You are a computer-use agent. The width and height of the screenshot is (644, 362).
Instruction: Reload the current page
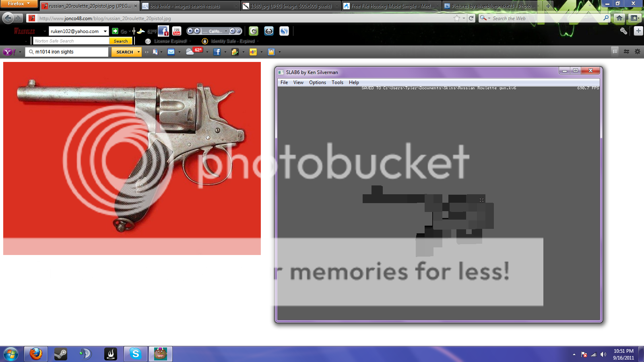(x=471, y=18)
